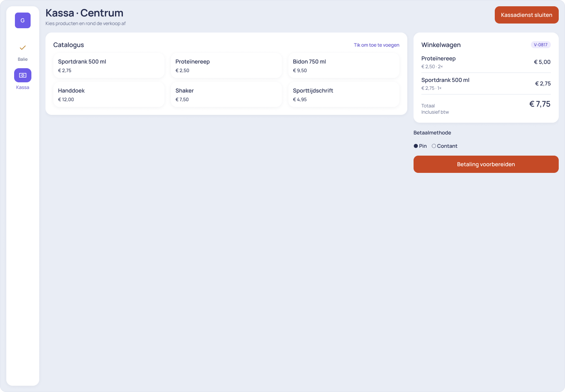Click the G logo tile in sidebar
The height and width of the screenshot is (392, 565).
coord(23,20)
